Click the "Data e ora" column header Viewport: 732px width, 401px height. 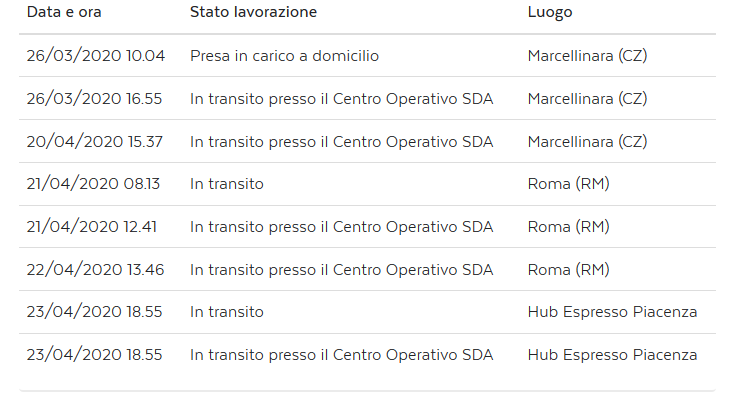coord(64,13)
